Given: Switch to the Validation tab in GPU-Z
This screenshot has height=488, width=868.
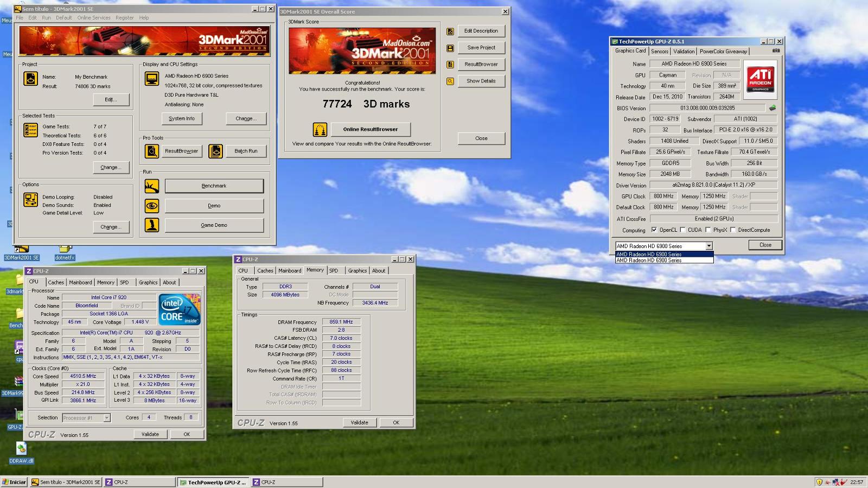Looking at the screenshot, I should pos(684,52).
